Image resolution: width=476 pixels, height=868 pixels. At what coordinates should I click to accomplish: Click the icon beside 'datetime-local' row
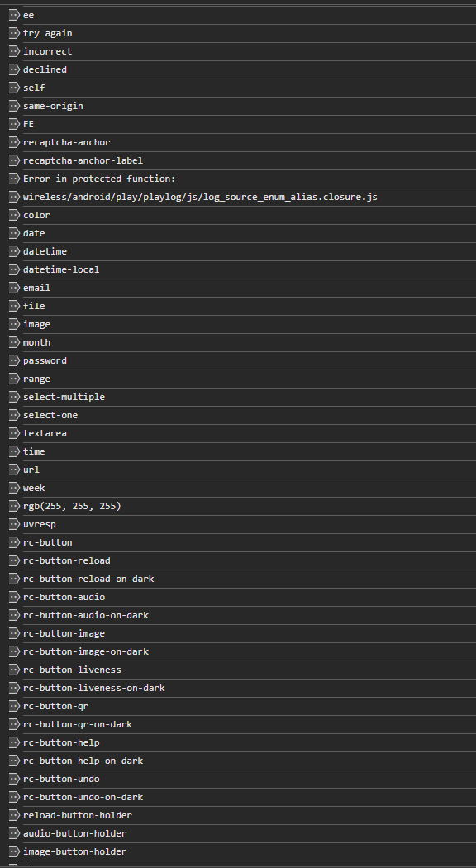click(x=14, y=269)
